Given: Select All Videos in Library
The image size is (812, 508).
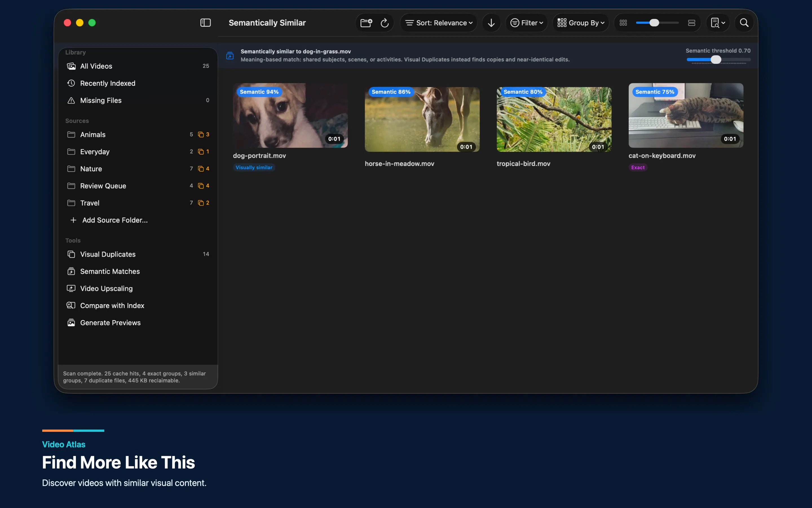Looking at the screenshot, I should 138,66.
